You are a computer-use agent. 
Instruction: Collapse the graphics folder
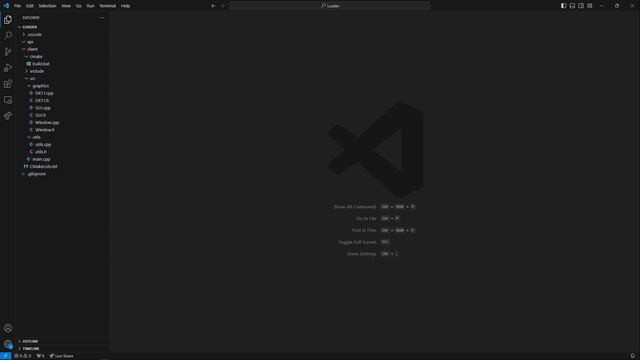pos(63,86)
